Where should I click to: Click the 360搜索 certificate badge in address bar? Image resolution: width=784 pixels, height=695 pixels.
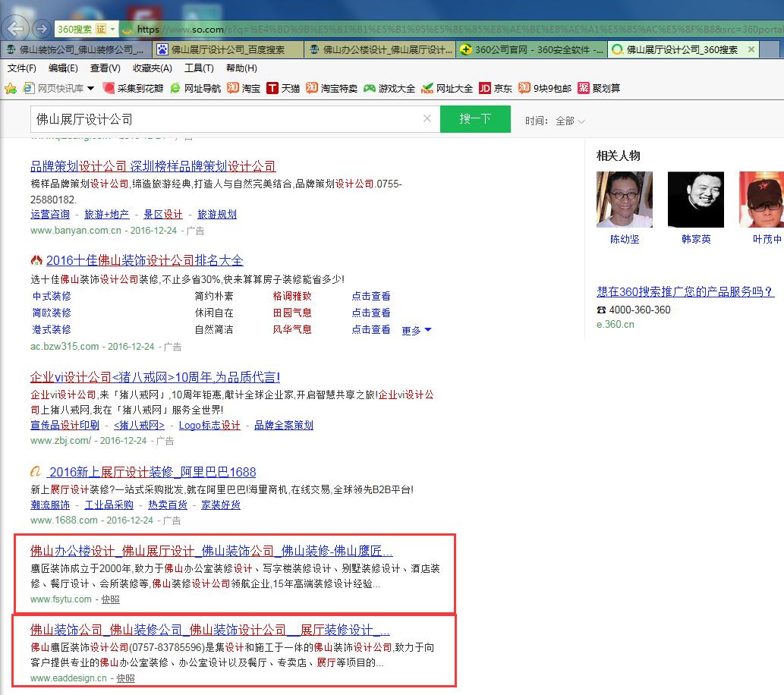[x=101, y=29]
